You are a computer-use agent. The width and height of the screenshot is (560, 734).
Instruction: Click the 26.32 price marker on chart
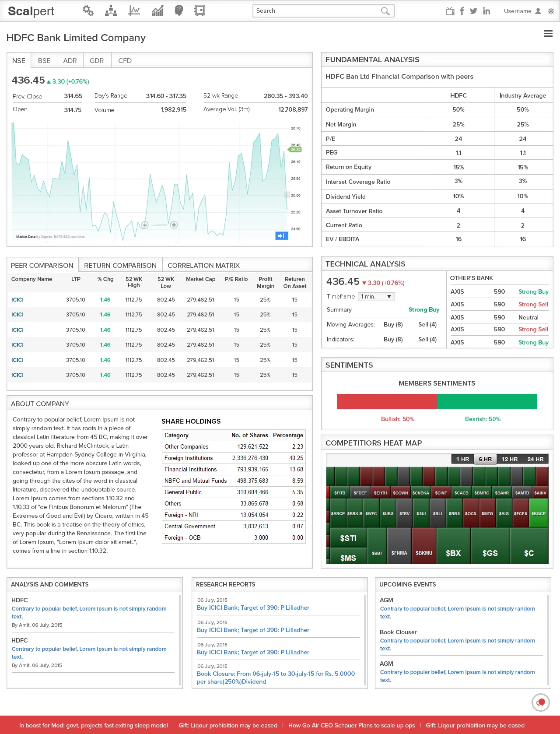click(x=295, y=150)
